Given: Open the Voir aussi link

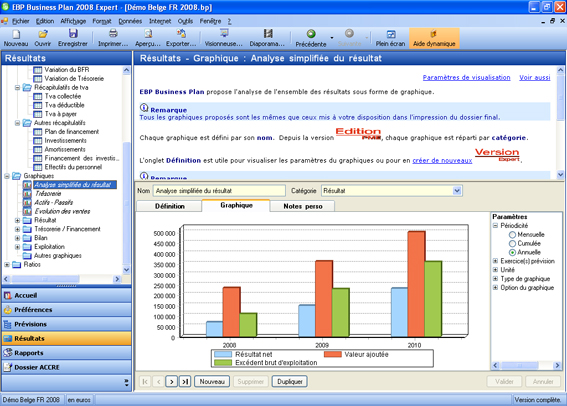Looking at the screenshot, I should [x=535, y=77].
